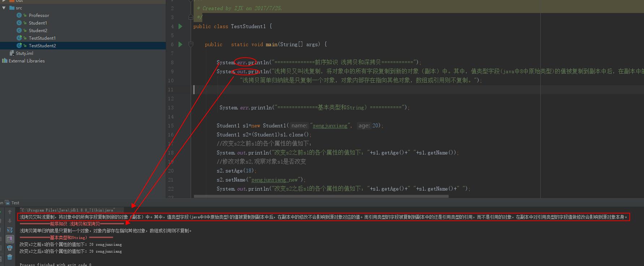Image resolution: width=644 pixels, height=266 pixels.
Task: Select Stuty.iml in the project tree
Action: pos(25,53)
